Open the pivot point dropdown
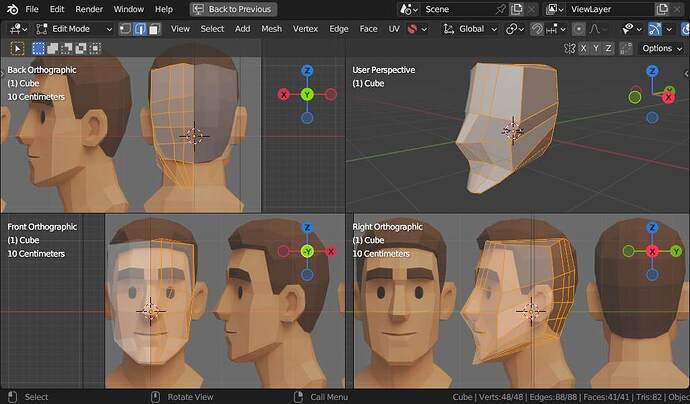The image size is (690, 404). point(514,29)
